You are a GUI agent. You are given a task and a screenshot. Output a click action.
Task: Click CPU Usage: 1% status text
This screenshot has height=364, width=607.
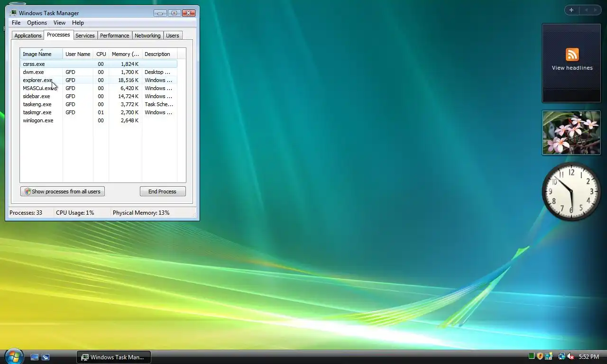point(75,213)
